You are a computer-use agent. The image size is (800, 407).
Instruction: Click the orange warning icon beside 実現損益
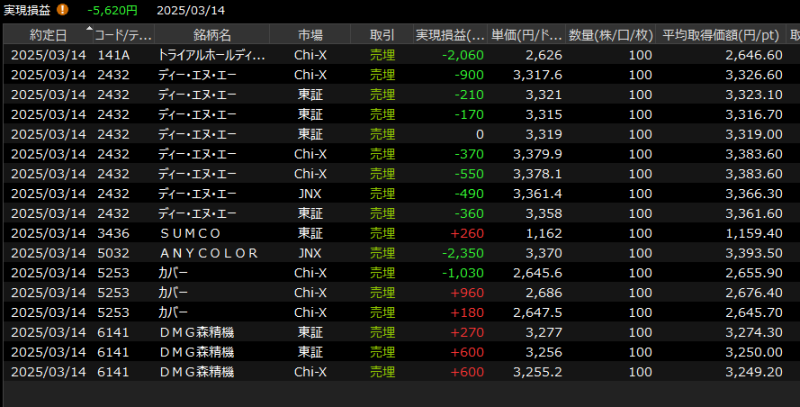point(62,10)
